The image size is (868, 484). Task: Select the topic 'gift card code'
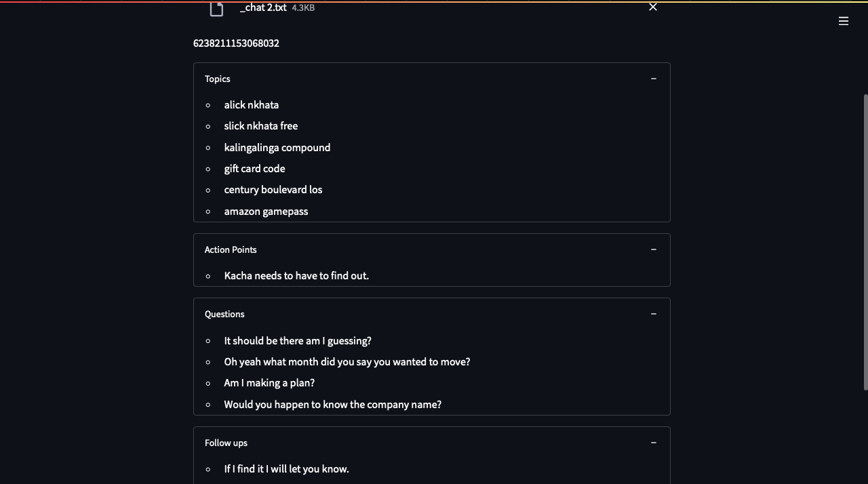tap(254, 168)
